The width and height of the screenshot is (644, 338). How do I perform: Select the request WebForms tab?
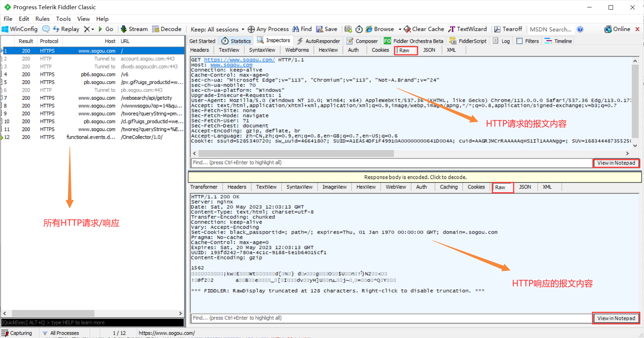click(x=297, y=50)
